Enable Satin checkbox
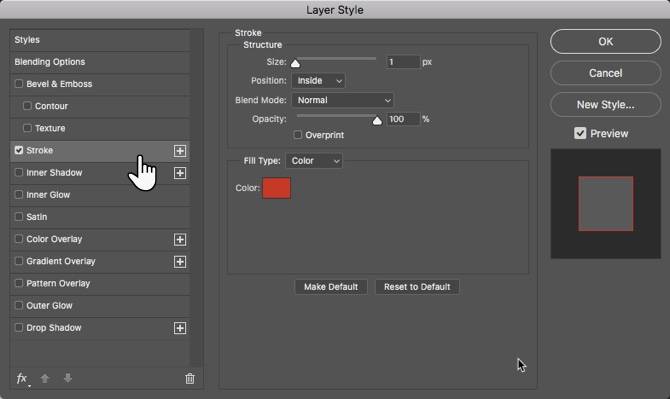The image size is (670, 399). tap(19, 217)
